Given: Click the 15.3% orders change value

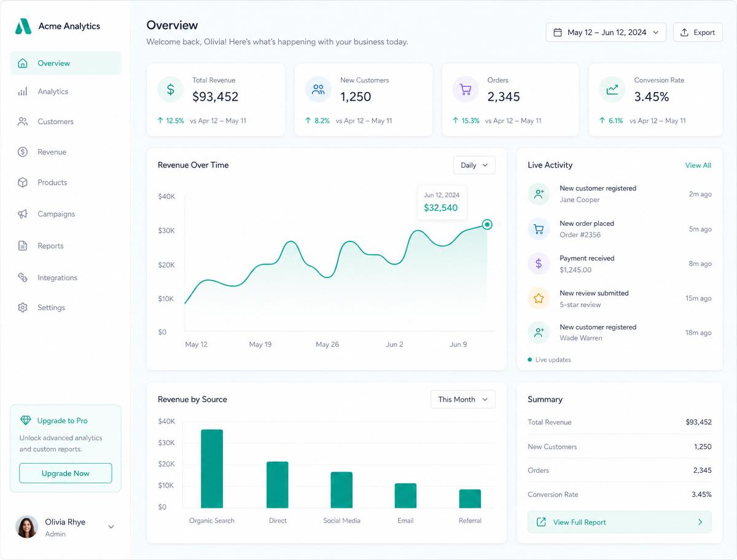Looking at the screenshot, I should click(x=470, y=121).
